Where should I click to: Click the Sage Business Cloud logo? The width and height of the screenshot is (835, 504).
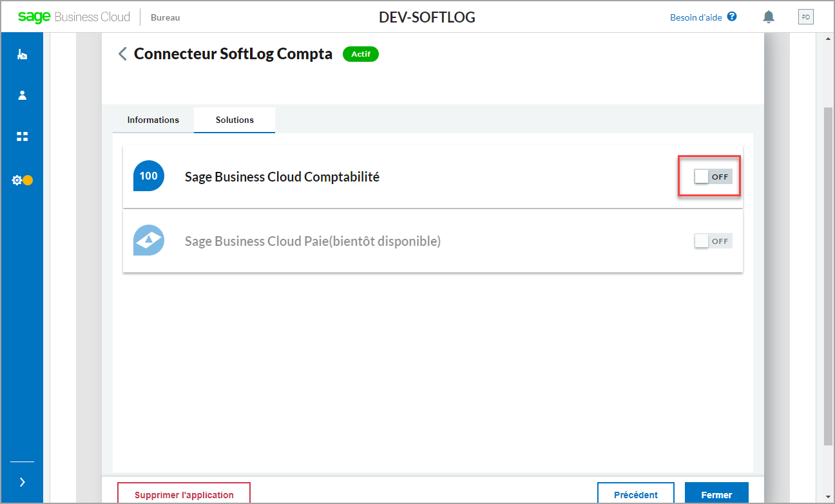click(x=73, y=17)
